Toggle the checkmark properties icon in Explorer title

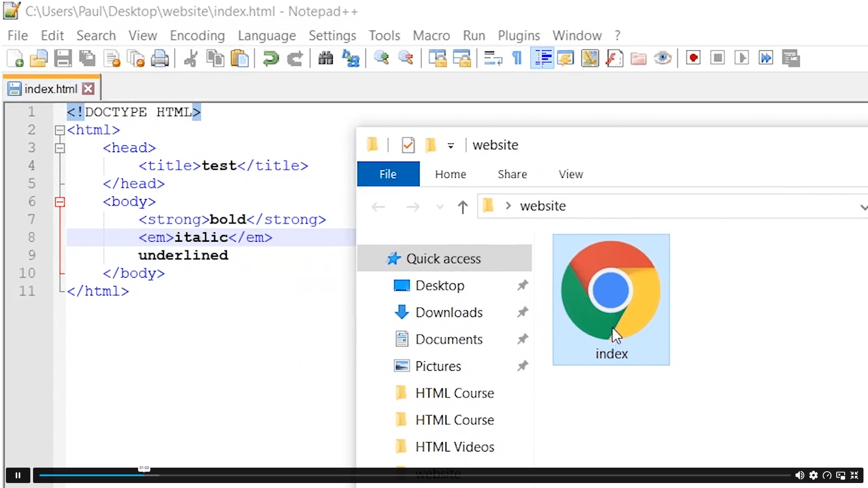(x=408, y=145)
